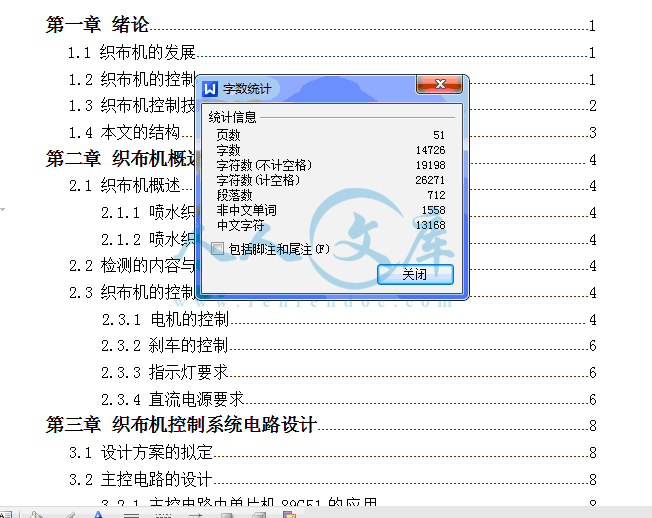Click page number 8 of 3.2 row

(x=593, y=479)
